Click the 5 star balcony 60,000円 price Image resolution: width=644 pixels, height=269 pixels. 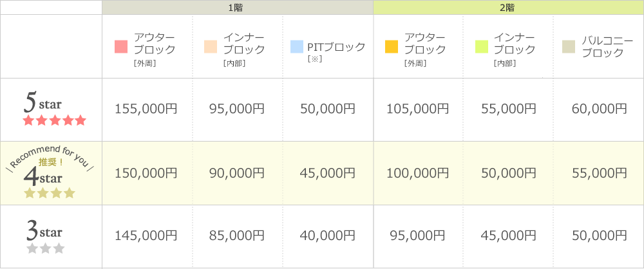tap(599, 109)
